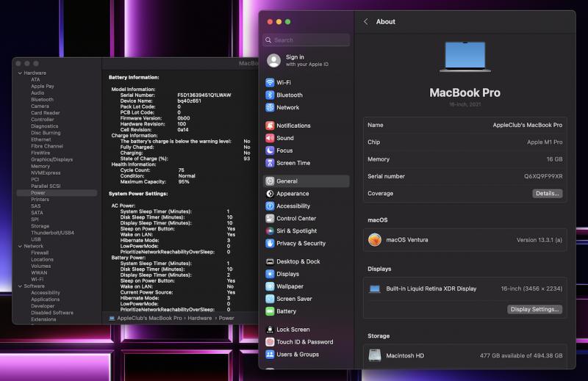Sign in with your Apple ID
The image size is (588, 381).
coord(306,60)
